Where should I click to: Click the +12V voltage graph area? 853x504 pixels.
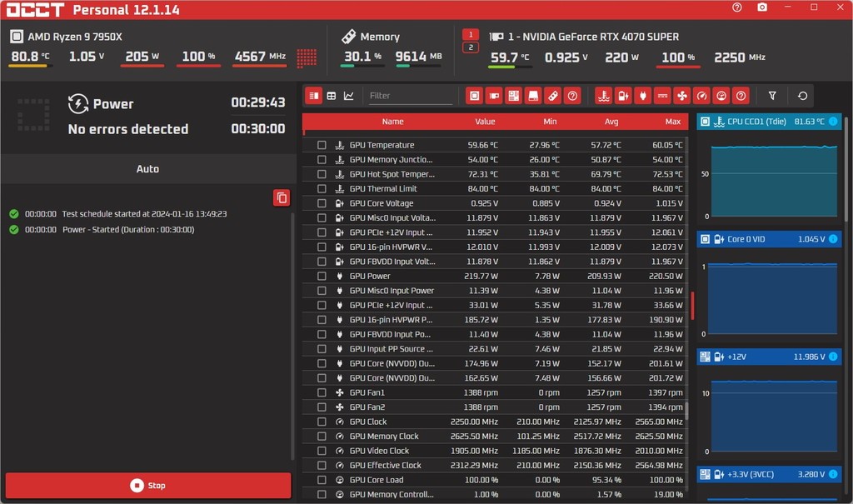[774, 417]
